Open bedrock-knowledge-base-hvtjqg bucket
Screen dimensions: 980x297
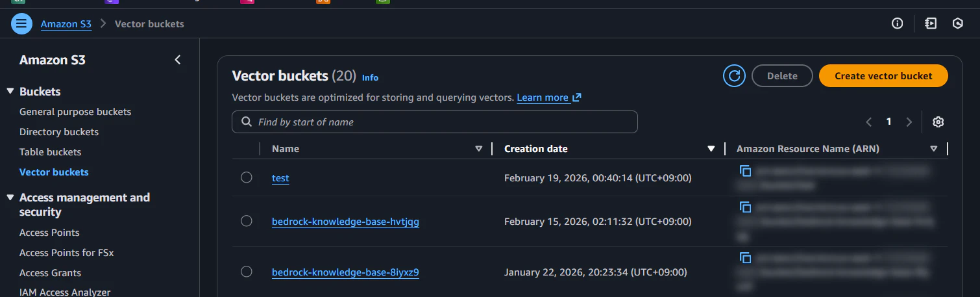coord(345,222)
